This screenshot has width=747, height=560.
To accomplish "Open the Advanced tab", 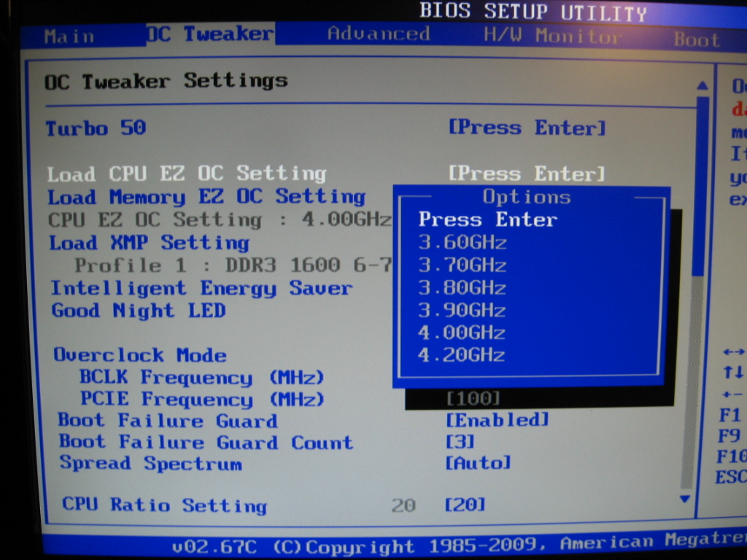I will [x=378, y=34].
